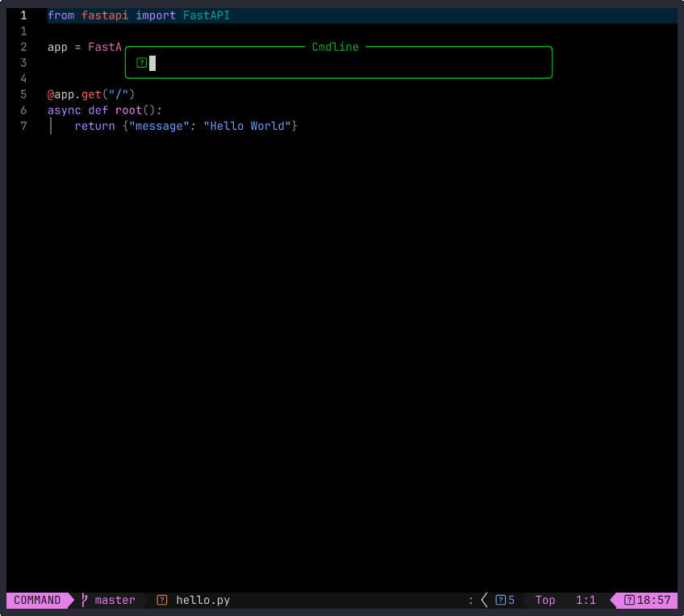Click the git branch icon in statusline
The image size is (684, 616).
click(x=85, y=601)
